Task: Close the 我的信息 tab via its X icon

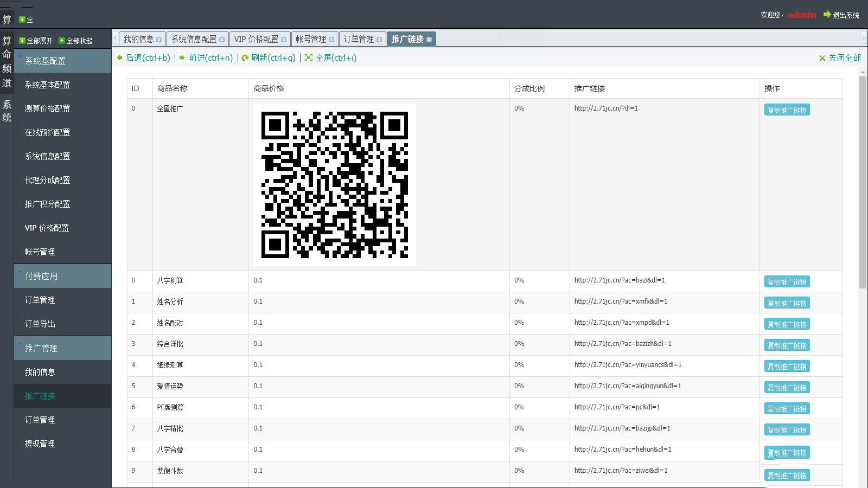Action: click(x=159, y=40)
